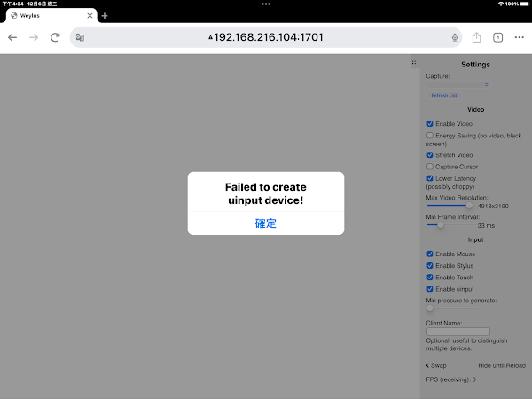Click the Client Name input field

[458, 332]
